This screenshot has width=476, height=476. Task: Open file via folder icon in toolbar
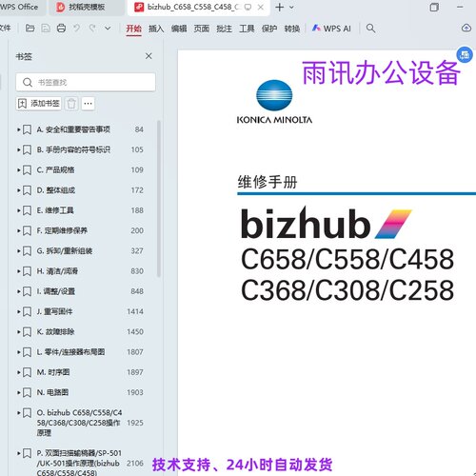click(30, 29)
